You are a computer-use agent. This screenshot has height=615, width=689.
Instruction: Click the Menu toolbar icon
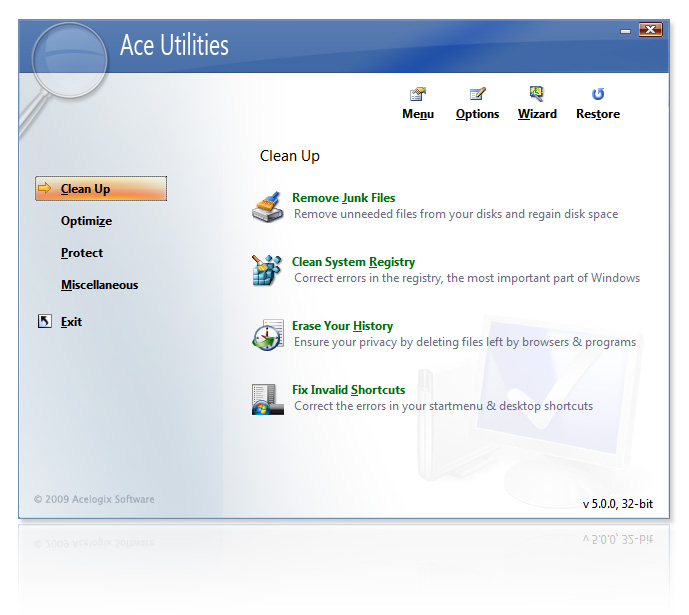[418, 95]
